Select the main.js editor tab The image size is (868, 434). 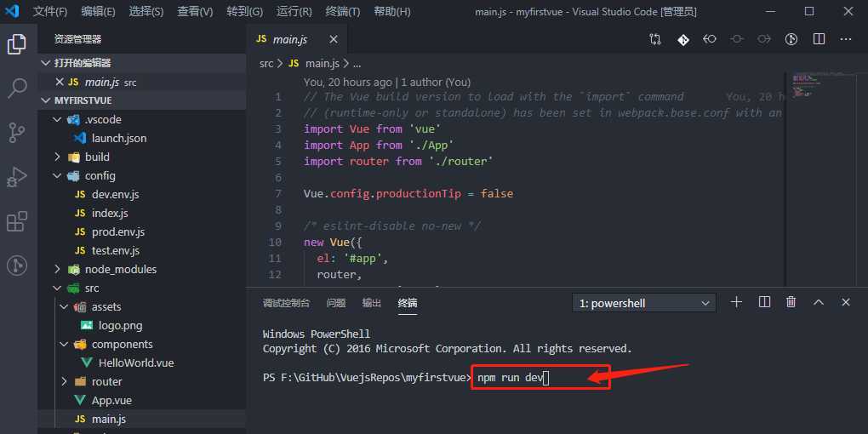[297, 39]
